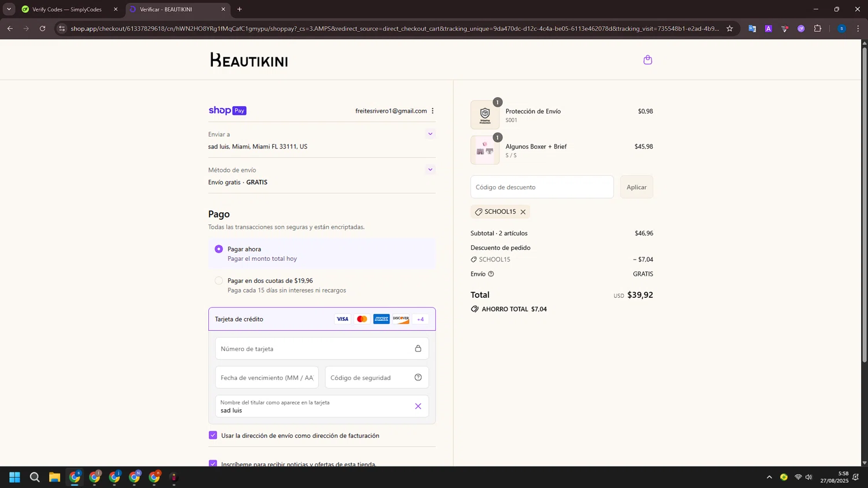Click the address bar URL
This screenshot has width=868, height=488.
pyautogui.click(x=395, y=28)
